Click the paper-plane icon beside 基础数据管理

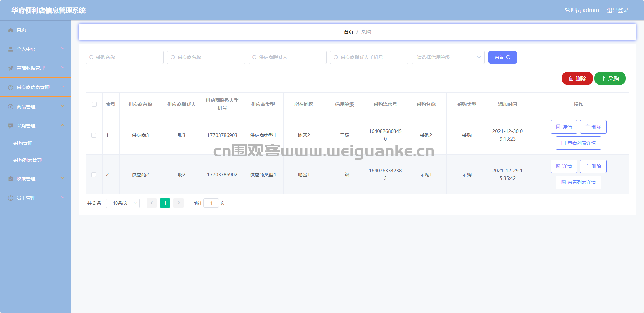point(11,68)
